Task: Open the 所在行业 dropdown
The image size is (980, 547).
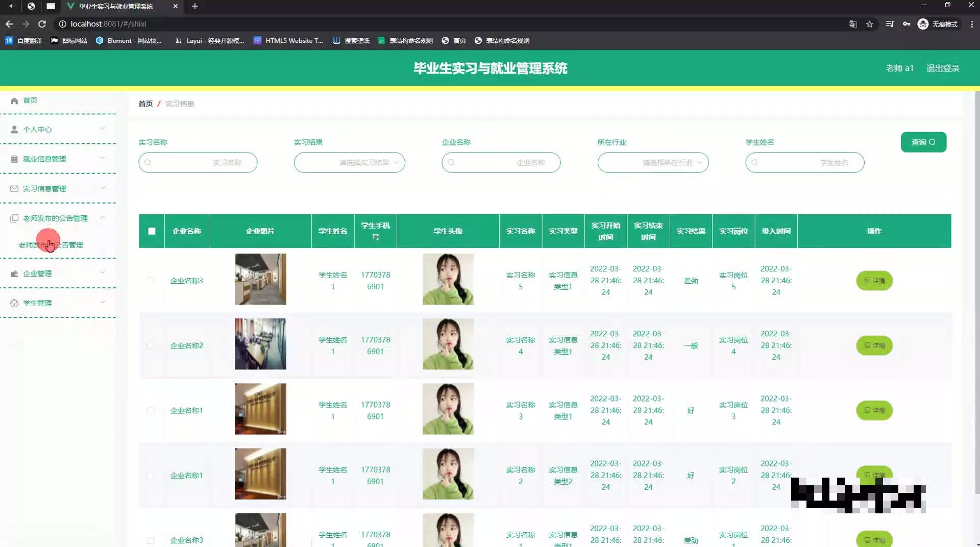Action: [653, 162]
